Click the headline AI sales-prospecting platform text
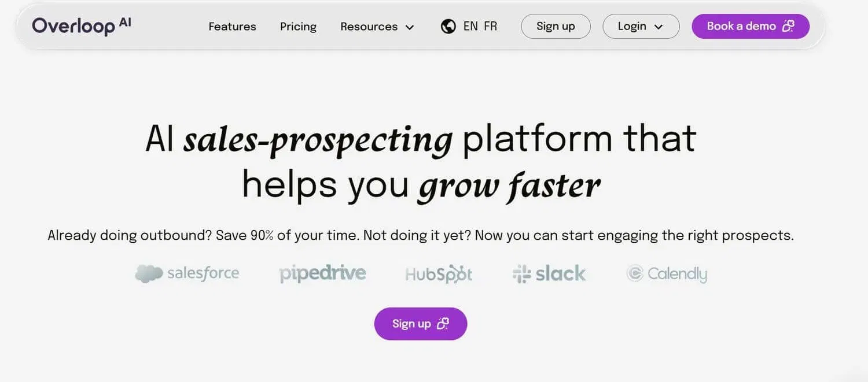This screenshot has width=868, height=382. [x=421, y=140]
